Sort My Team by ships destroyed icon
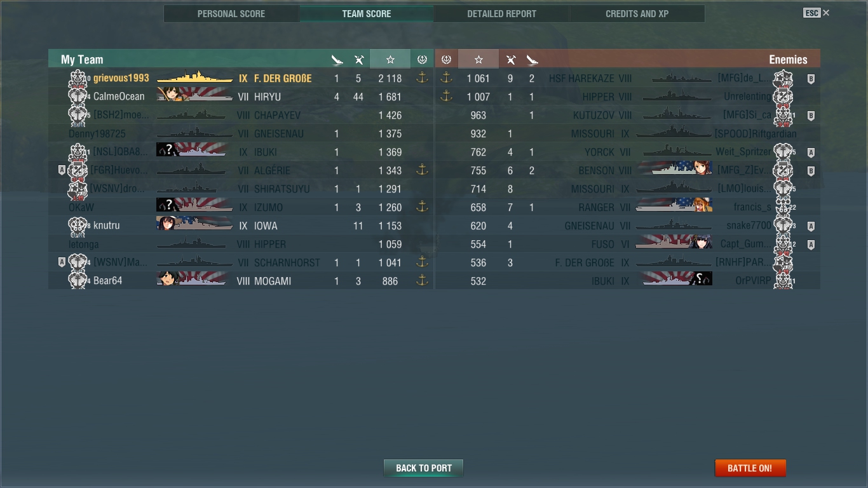 point(337,60)
